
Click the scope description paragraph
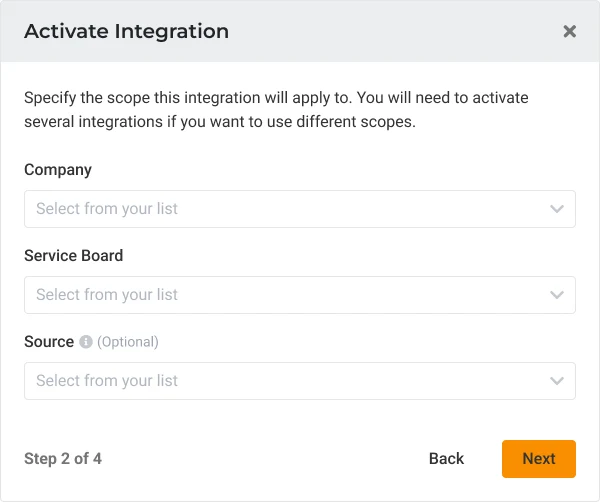(276, 110)
